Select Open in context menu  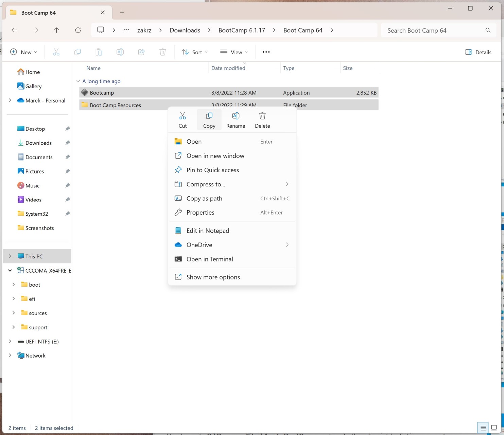coord(232,142)
